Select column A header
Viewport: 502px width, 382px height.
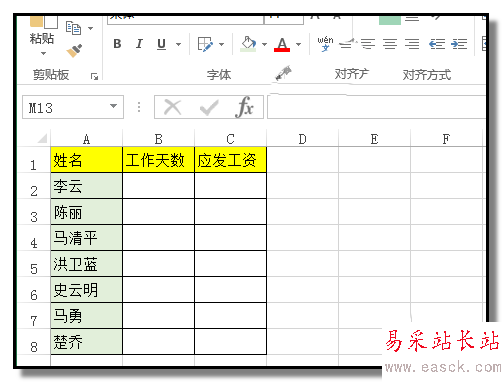tap(86, 139)
